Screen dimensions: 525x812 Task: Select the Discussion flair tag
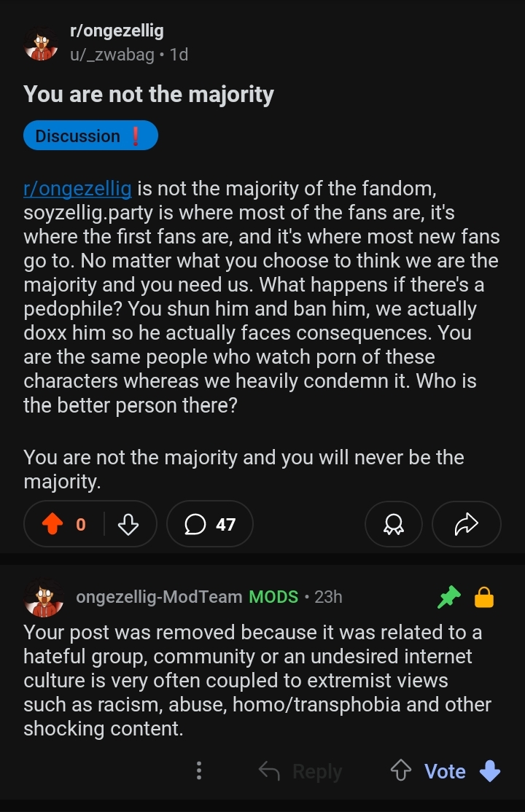90,136
